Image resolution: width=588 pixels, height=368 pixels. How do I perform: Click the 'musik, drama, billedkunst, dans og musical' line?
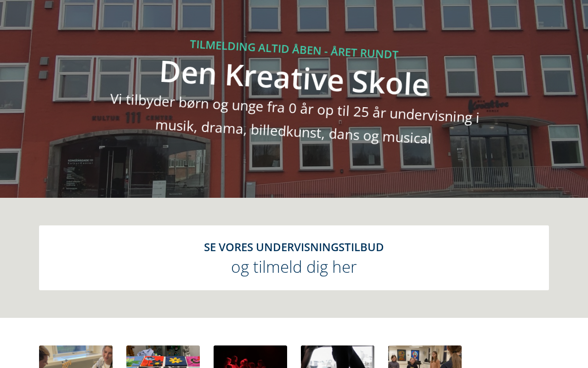[x=293, y=131]
